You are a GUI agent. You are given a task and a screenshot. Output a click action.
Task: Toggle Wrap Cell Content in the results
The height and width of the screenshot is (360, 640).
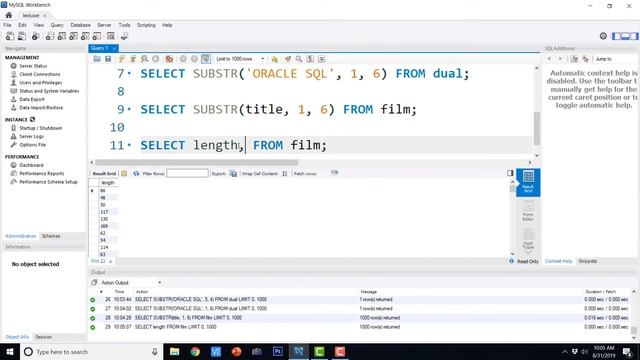(x=285, y=173)
